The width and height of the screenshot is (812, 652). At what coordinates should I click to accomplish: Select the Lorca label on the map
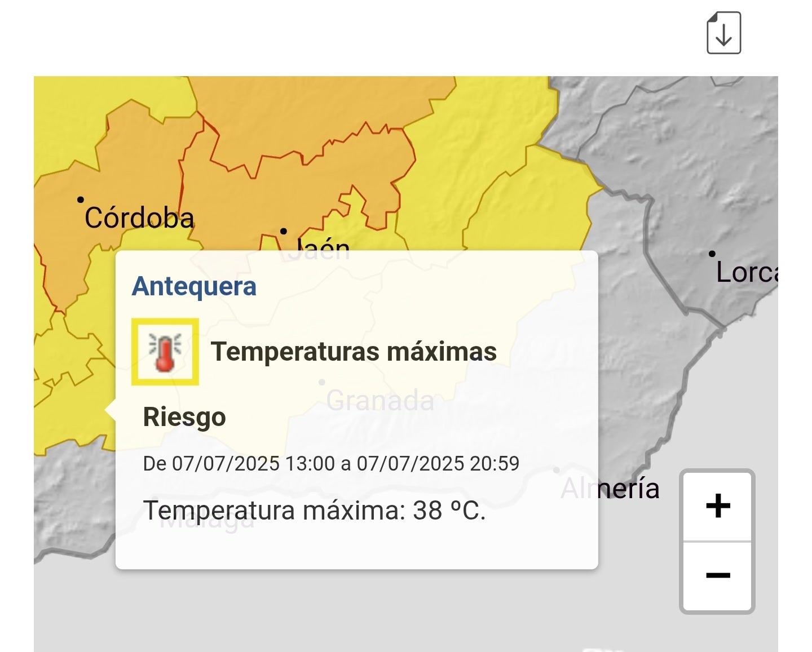(747, 273)
